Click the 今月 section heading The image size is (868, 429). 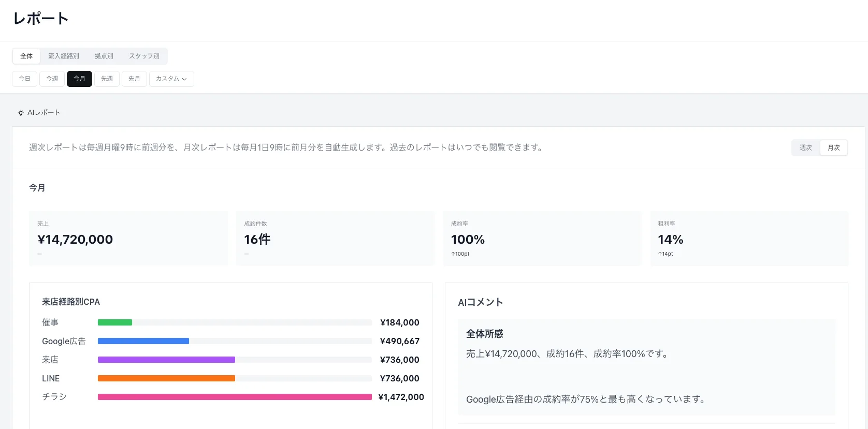pos(37,188)
